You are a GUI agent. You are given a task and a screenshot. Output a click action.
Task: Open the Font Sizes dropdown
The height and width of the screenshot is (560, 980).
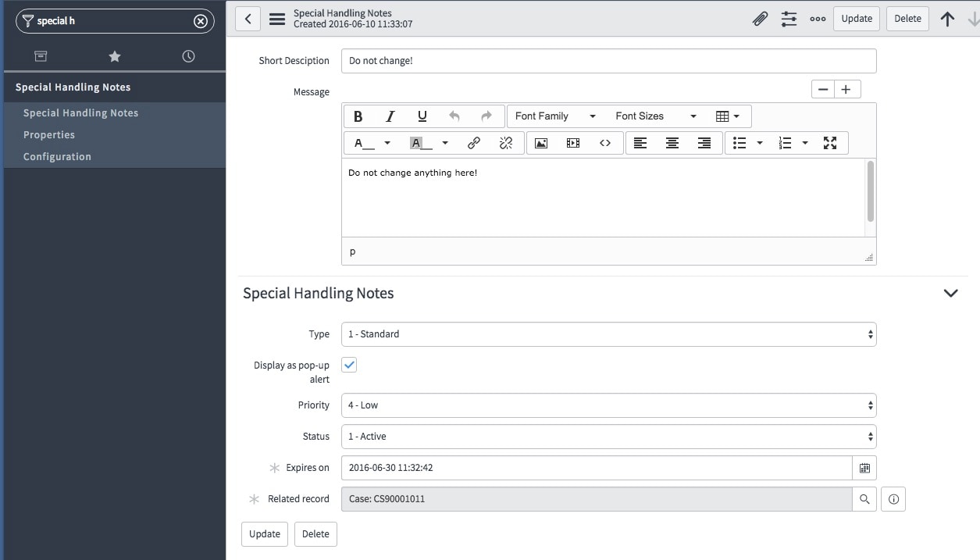click(655, 116)
